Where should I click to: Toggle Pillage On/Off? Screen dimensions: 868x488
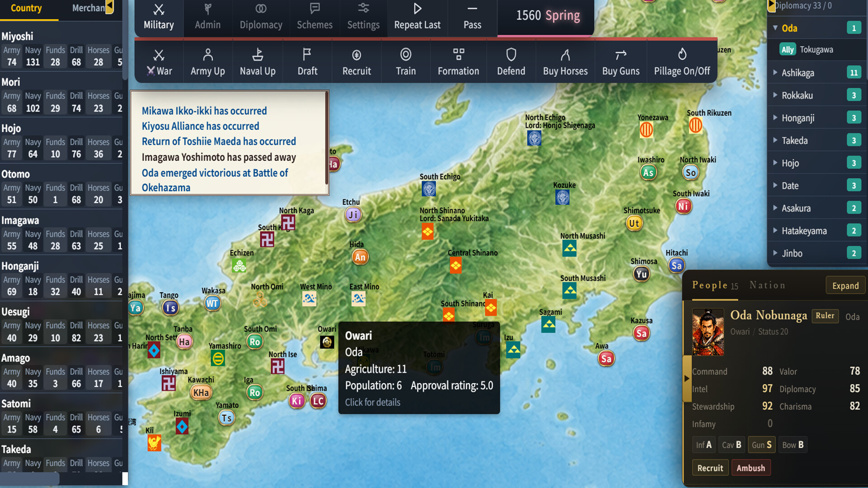pyautogui.click(x=682, y=62)
